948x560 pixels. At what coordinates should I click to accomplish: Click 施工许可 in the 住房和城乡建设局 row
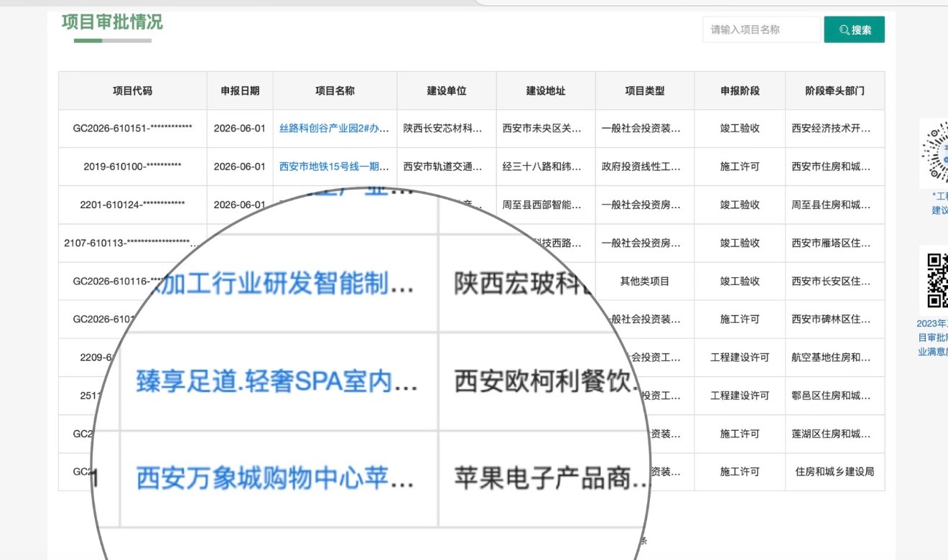(x=740, y=472)
